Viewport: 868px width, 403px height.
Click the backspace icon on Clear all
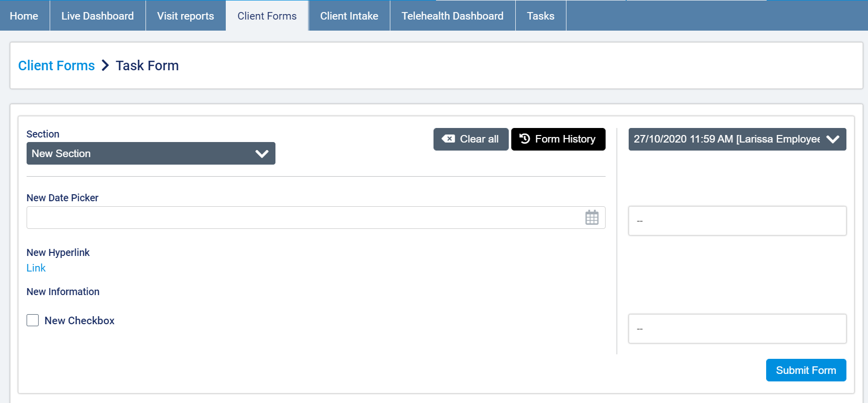click(x=448, y=139)
